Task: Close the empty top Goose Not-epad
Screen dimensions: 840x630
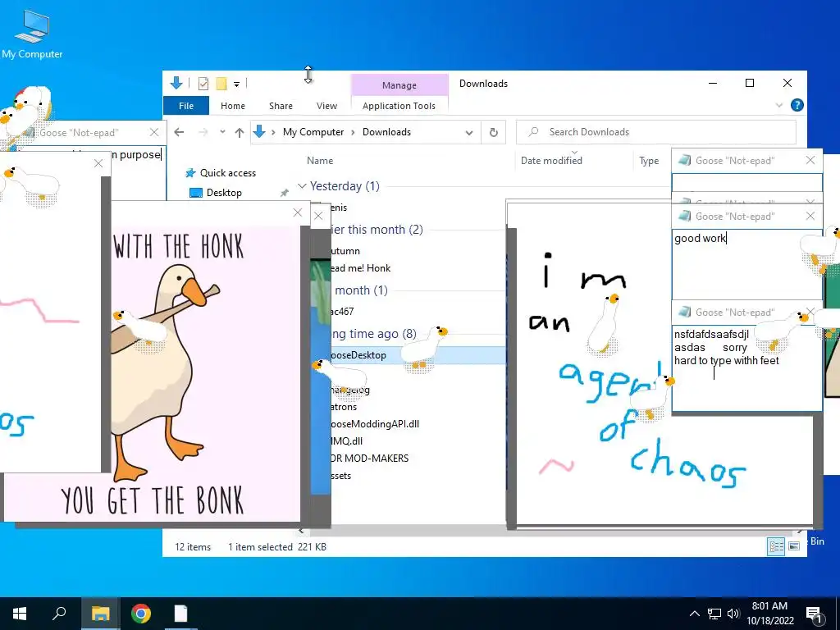Action: [810, 160]
